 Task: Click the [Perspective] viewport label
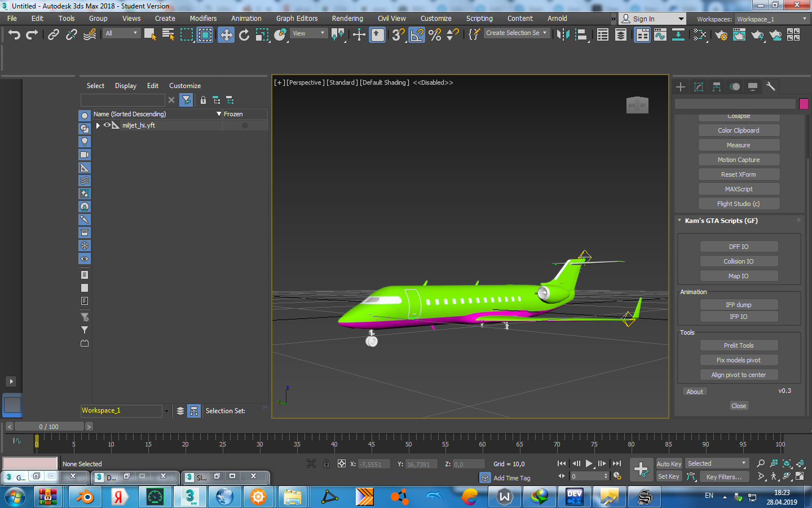[305, 82]
